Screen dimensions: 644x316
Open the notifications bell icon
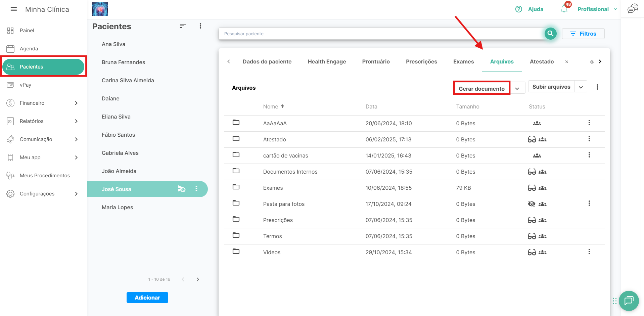[x=564, y=9]
